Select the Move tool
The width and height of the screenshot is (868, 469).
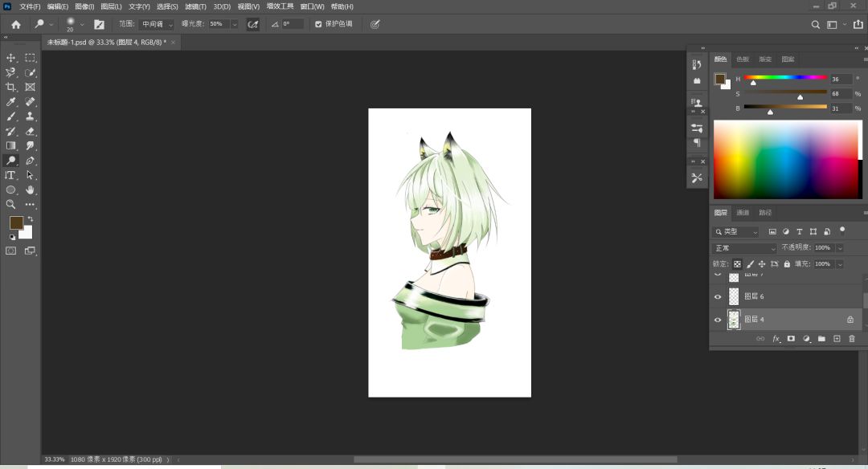(11, 58)
